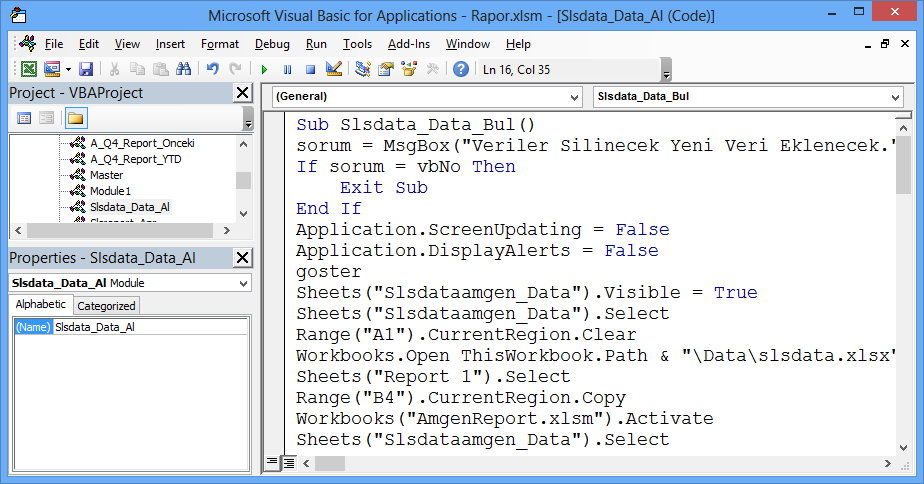Toggle Design Mode icon
The height and width of the screenshot is (484, 924).
click(334, 69)
